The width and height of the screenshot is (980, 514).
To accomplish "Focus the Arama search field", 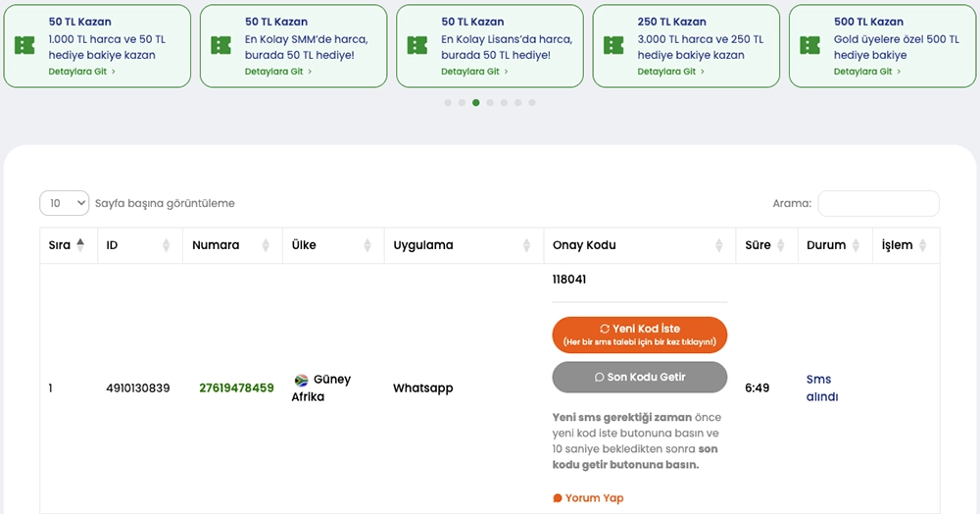I will pos(878,203).
